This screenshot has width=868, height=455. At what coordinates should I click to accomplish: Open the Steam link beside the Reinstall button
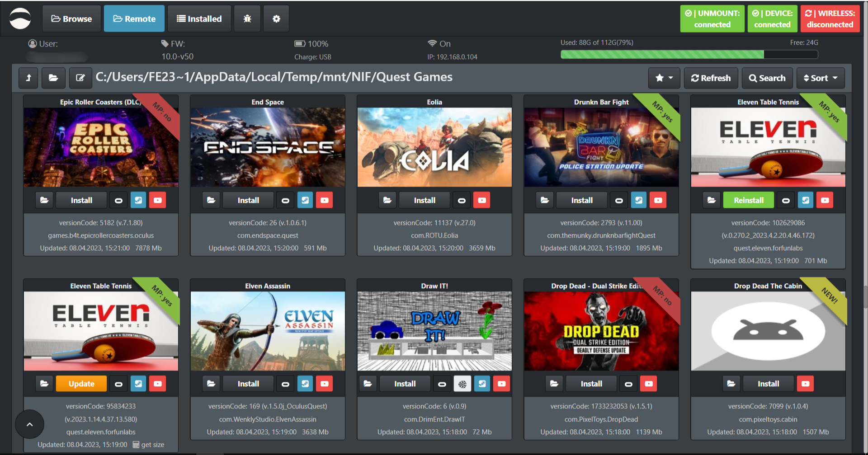(806, 200)
